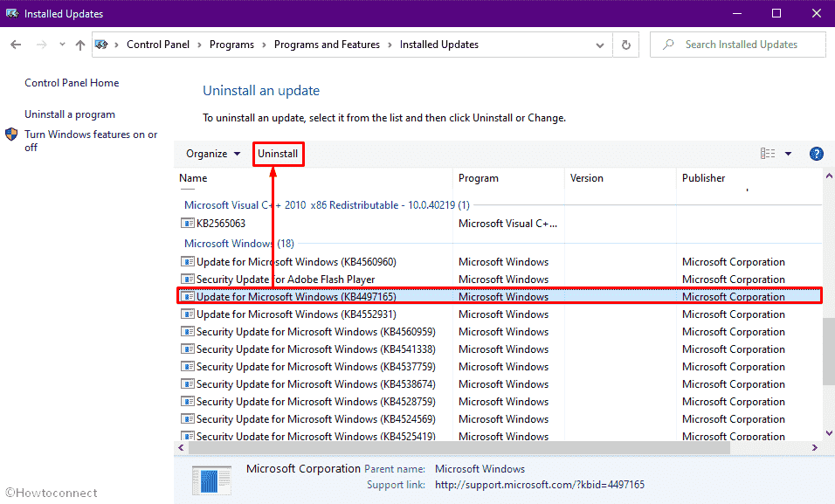This screenshot has height=504, width=835.
Task: Open the Organize menu
Action: point(212,154)
